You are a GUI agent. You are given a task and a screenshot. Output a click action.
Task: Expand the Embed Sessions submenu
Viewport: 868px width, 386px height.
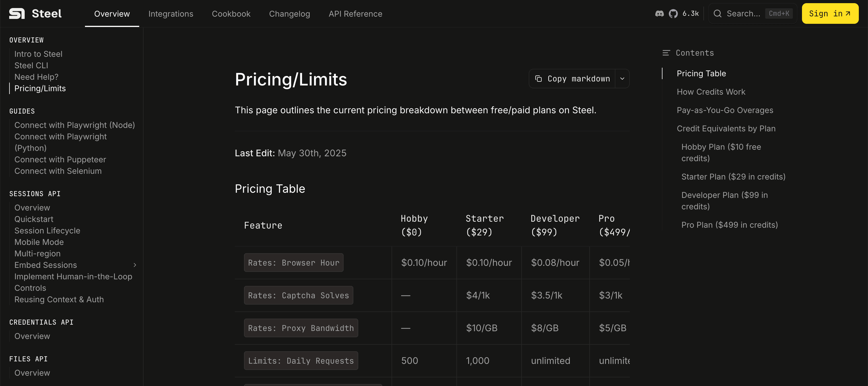pyautogui.click(x=135, y=265)
